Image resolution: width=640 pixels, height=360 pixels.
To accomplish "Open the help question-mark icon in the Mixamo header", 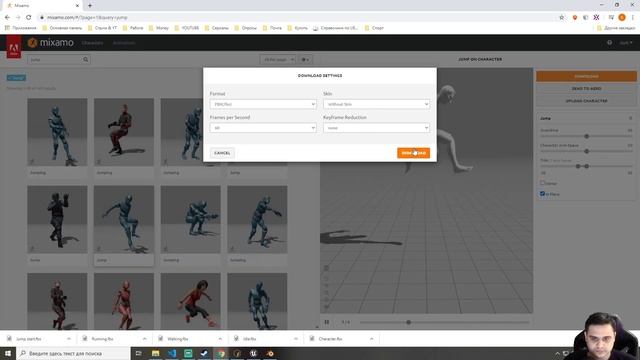I will [609, 42].
